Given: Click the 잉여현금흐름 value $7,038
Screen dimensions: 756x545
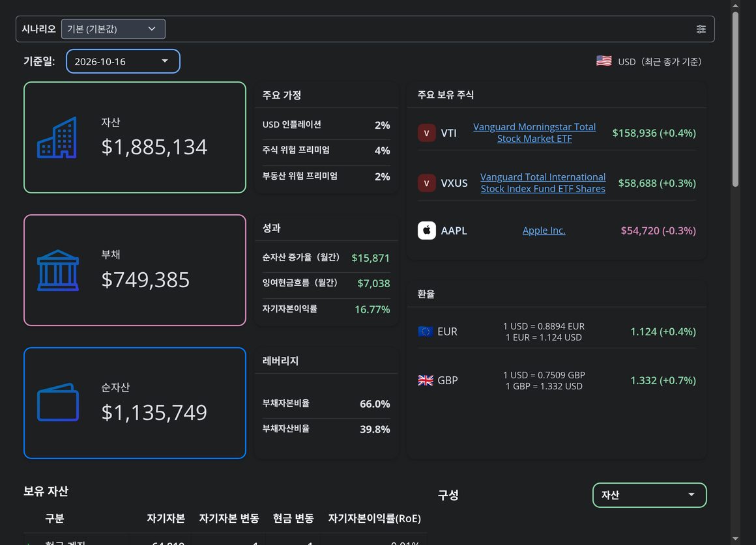Looking at the screenshot, I should coord(373,283).
